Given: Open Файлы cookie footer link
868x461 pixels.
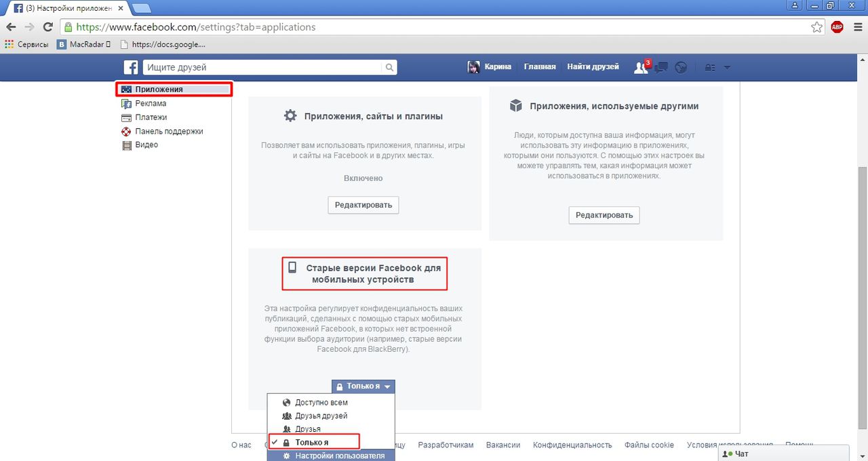Looking at the screenshot, I should pyautogui.click(x=649, y=445).
